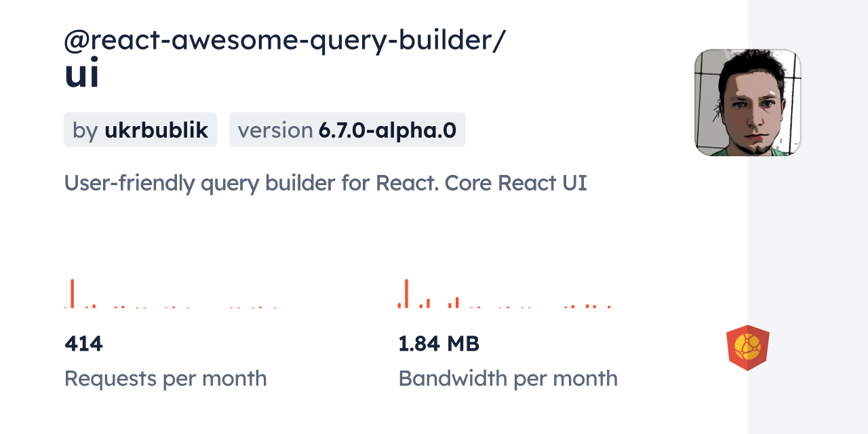This screenshot has width=868, height=434.
Task: Click the tallest bar in requests chart
Action: 72,293
